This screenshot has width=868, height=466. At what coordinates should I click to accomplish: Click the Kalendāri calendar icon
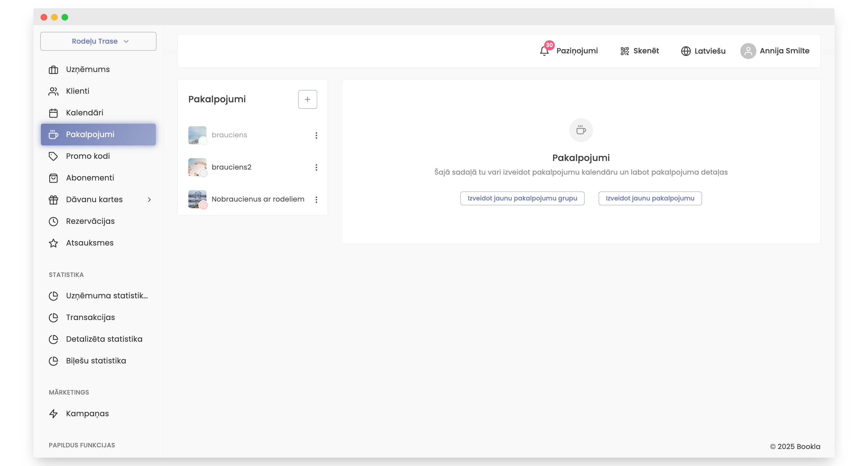pyautogui.click(x=53, y=113)
